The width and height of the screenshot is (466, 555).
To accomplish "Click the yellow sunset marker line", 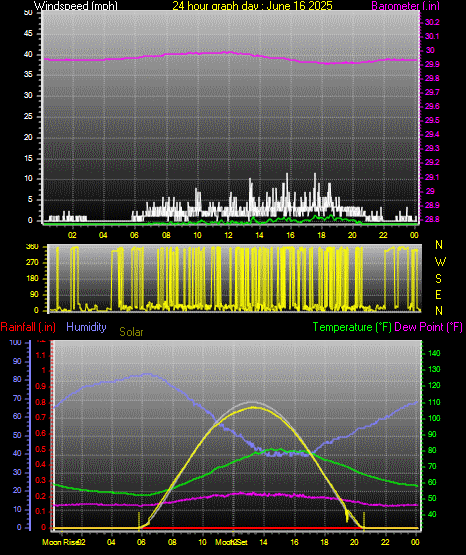I will tap(364, 520).
